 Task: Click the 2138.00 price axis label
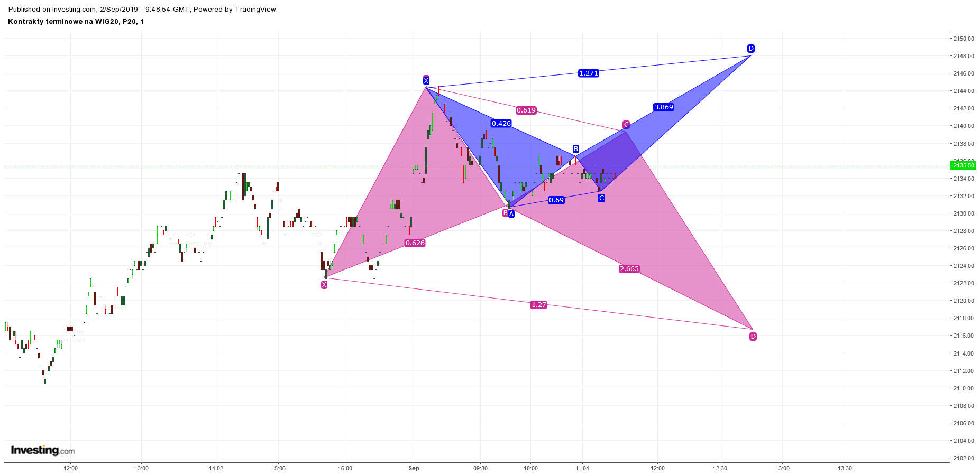coord(964,144)
